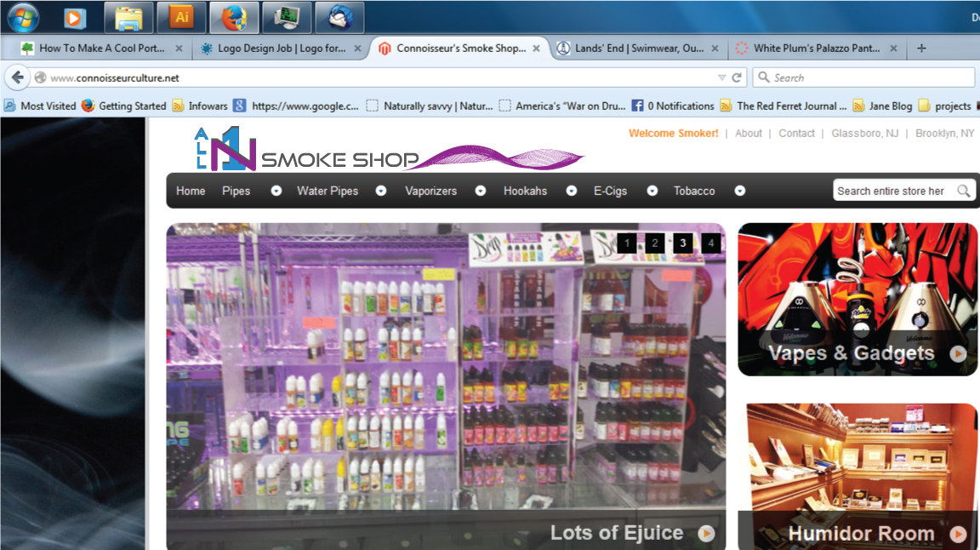The width and height of the screenshot is (980, 550).
Task: Open Jane Blog bookmark
Action: 882,106
